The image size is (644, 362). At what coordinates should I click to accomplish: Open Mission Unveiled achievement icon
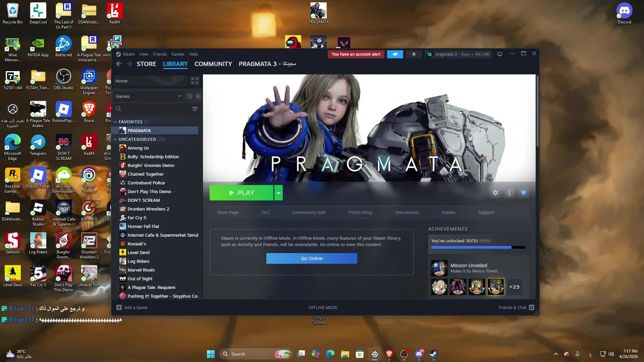click(439, 268)
